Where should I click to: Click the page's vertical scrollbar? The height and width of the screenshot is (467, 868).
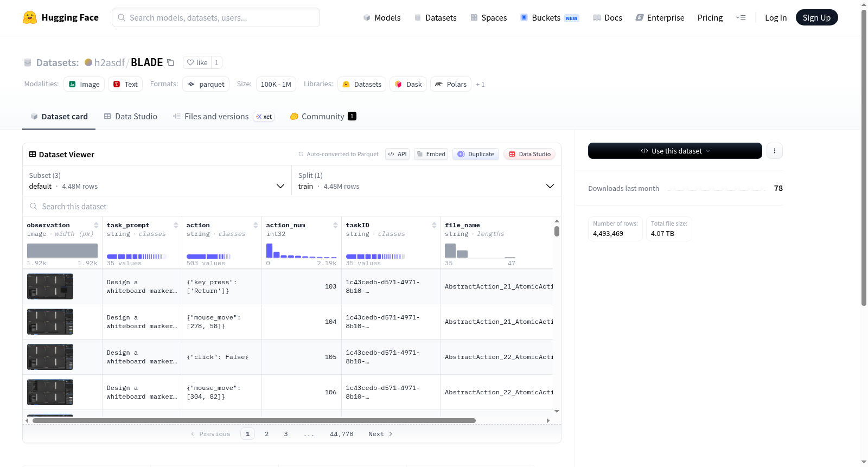tap(864, 157)
